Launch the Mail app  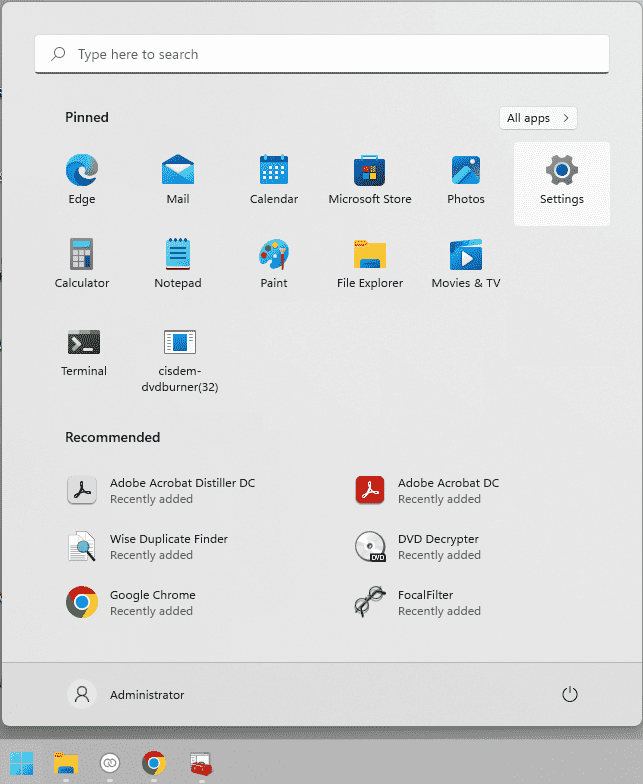[x=178, y=180]
